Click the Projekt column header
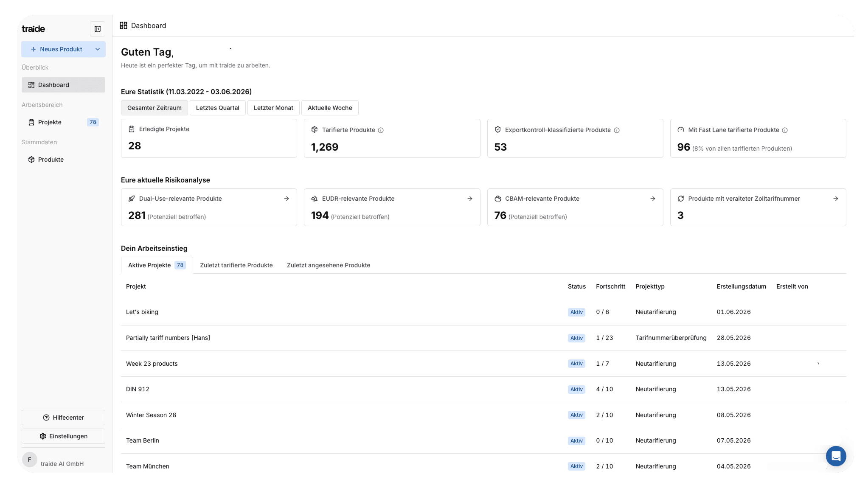 pyautogui.click(x=136, y=286)
